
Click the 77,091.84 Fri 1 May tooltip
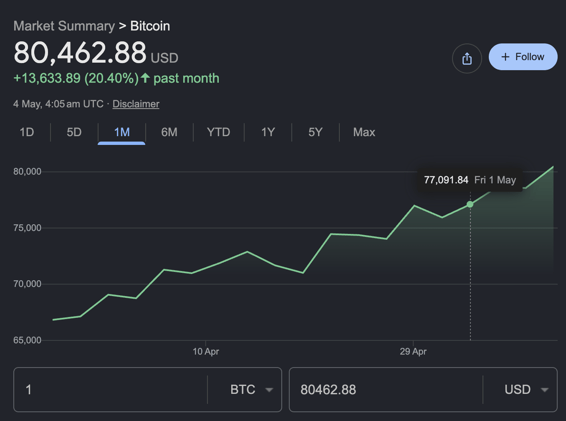470,180
